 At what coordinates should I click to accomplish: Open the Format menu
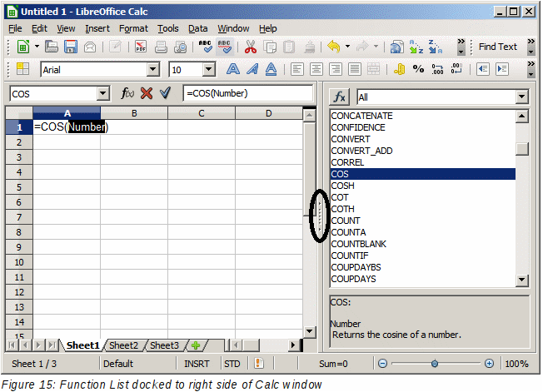133,28
